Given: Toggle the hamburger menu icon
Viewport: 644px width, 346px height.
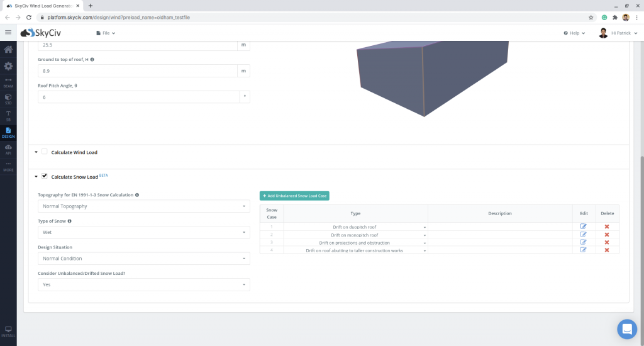Looking at the screenshot, I should point(8,32).
